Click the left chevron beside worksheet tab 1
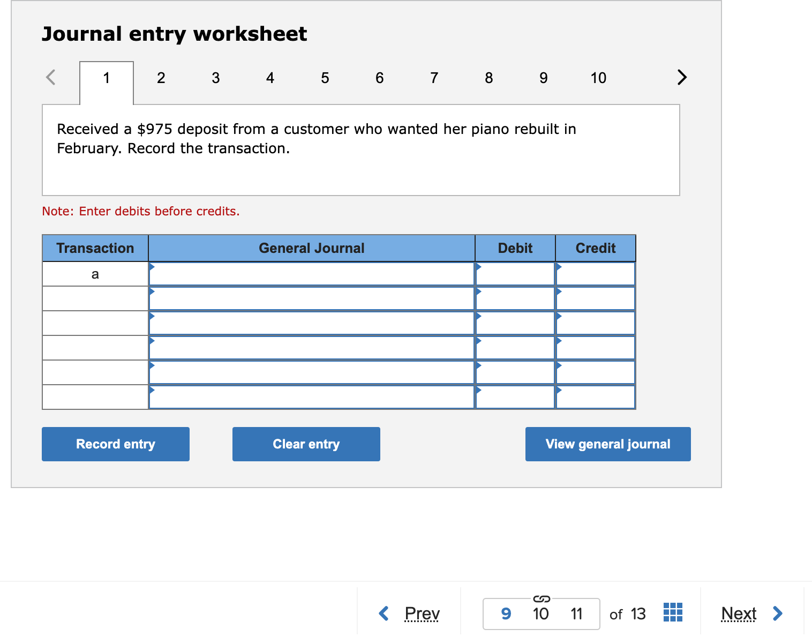 50,77
